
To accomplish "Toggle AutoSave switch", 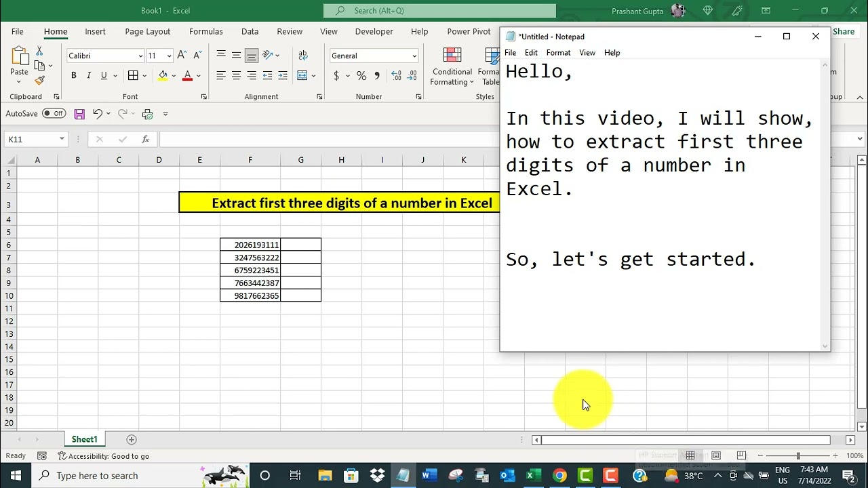I will tap(54, 114).
